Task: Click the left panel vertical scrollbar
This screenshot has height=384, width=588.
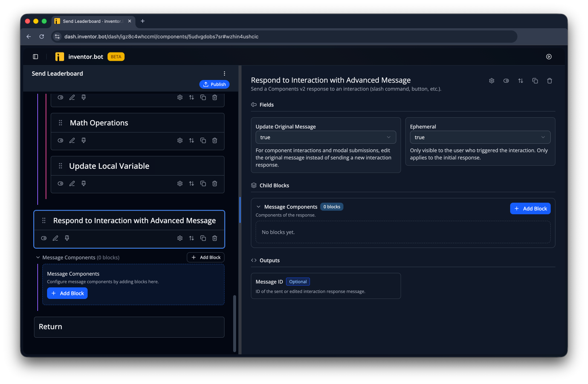Action: 235,324
